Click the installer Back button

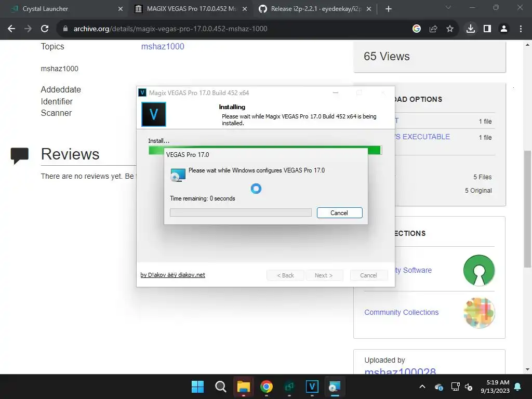(286, 275)
